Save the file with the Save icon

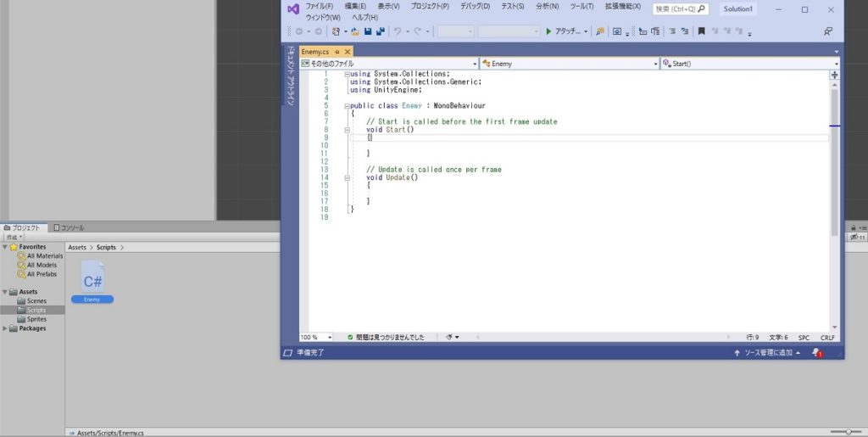click(368, 31)
